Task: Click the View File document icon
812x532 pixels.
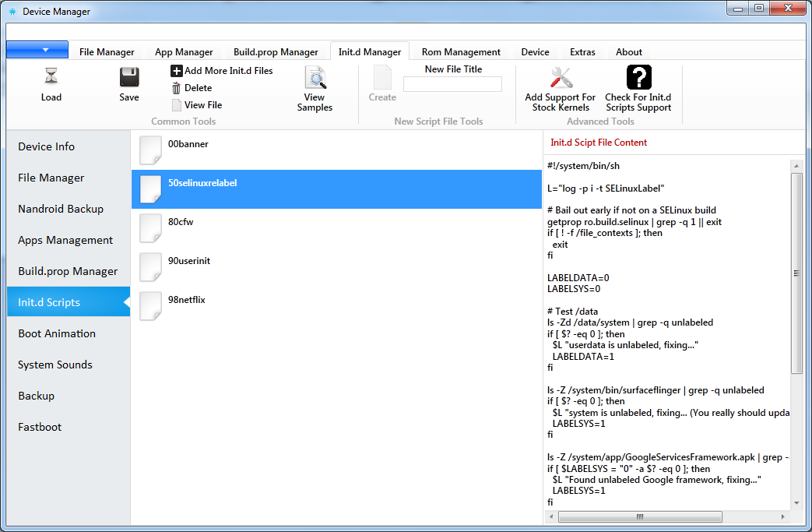Action: tap(177, 105)
